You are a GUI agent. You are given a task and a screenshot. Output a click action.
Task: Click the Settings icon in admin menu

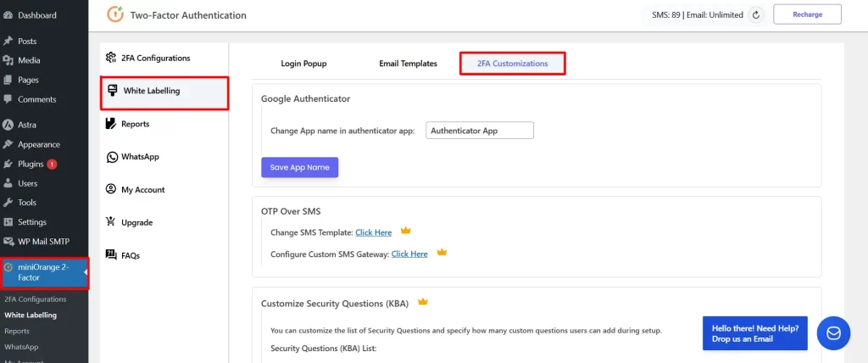(x=8, y=222)
